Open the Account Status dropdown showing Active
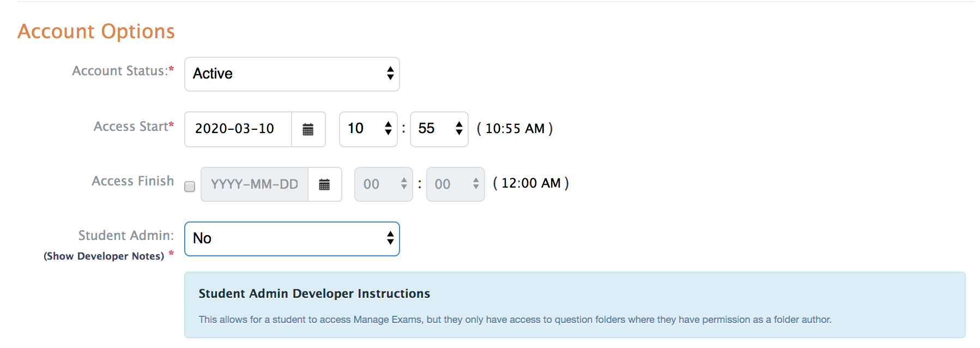 (x=292, y=74)
